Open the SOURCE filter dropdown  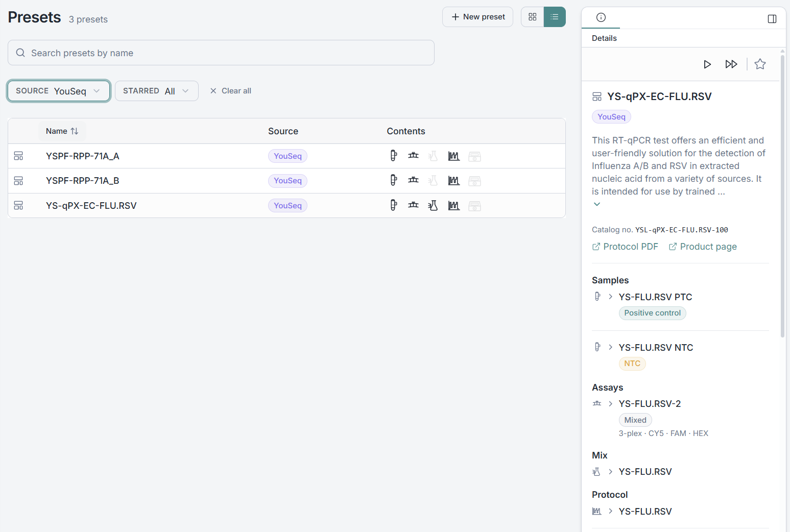[59, 91]
